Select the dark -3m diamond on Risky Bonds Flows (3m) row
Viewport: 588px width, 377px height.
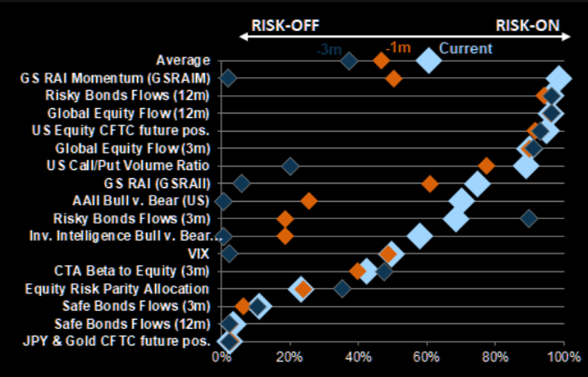coord(529,218)
